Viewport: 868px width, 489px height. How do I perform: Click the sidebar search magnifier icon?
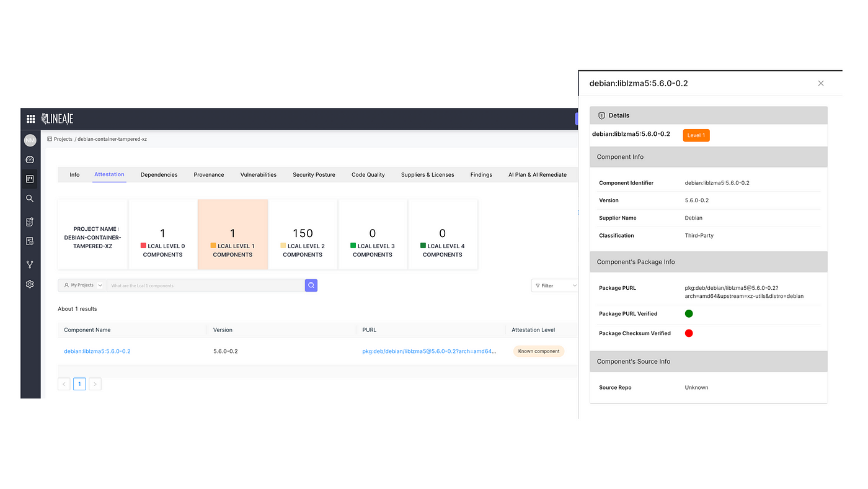30,199
